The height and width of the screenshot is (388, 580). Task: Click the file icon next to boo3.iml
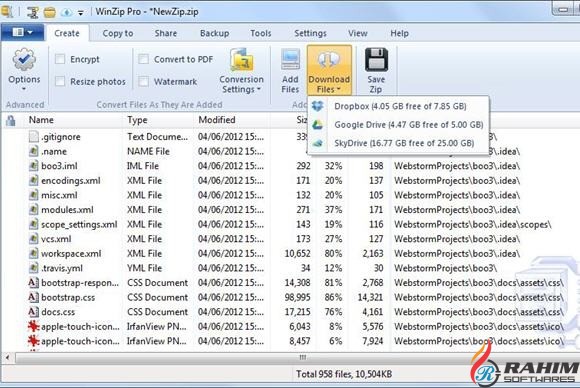[x=34, y=166]
